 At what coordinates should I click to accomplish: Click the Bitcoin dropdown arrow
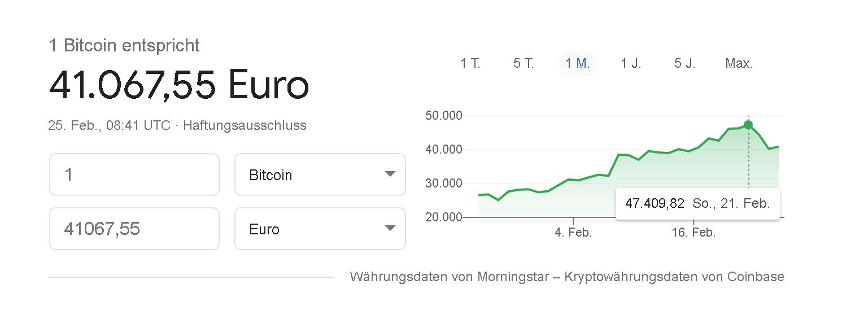tap(390, 174)
